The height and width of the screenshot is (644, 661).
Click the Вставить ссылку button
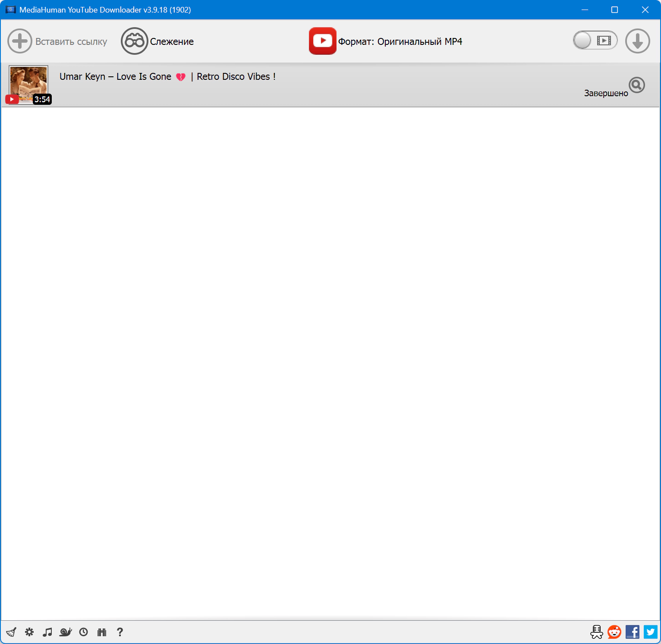click(57, 41)
